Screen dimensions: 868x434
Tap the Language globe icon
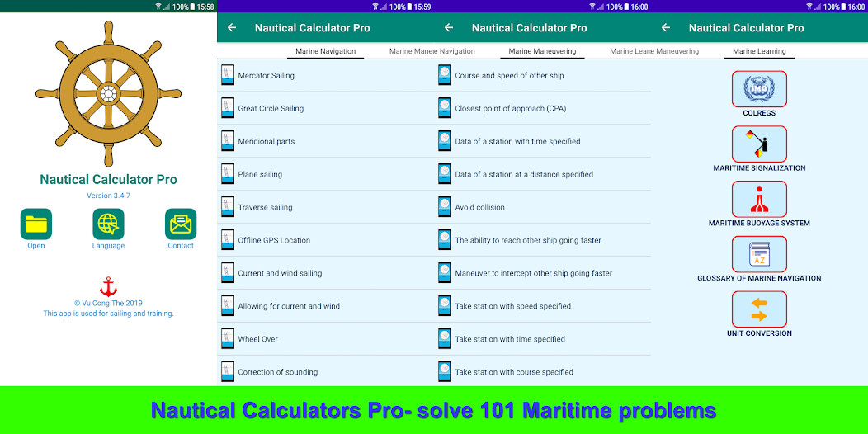(109, 224)
